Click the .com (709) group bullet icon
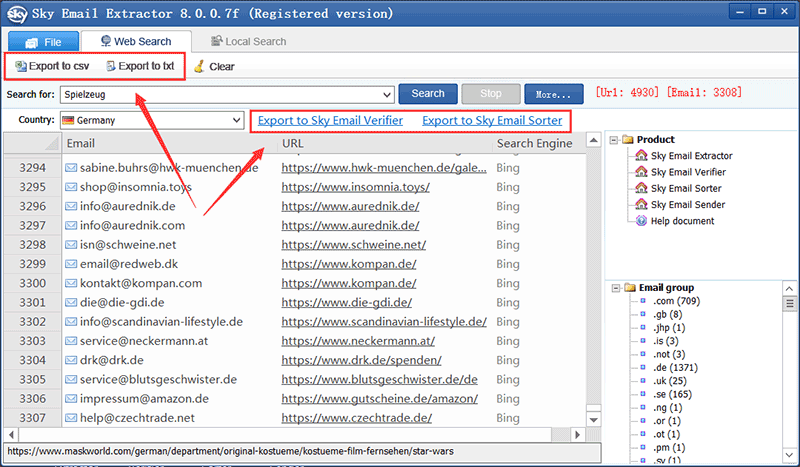800x467 pixels. click(643, 301)
